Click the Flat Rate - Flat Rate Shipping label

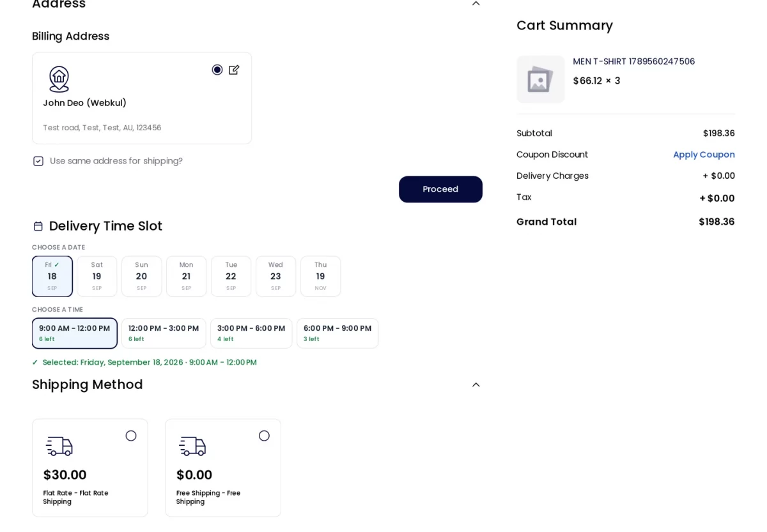(75, 498)
